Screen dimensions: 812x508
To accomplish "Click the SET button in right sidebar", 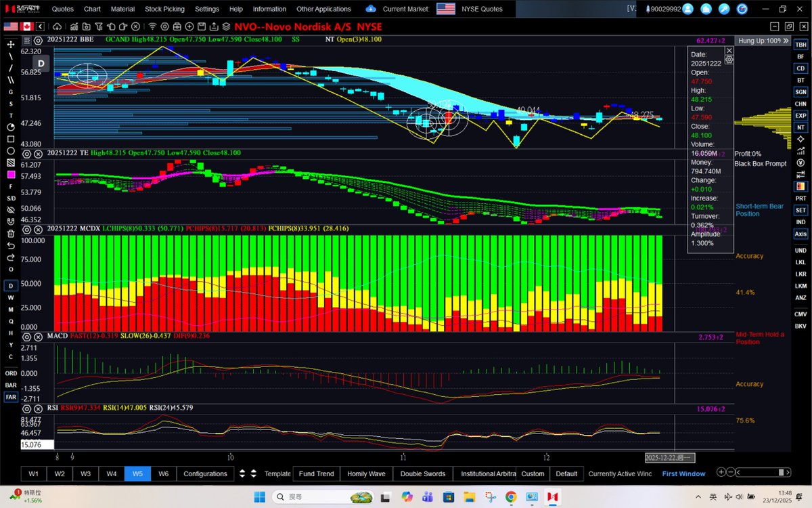I will coord(800,210).
